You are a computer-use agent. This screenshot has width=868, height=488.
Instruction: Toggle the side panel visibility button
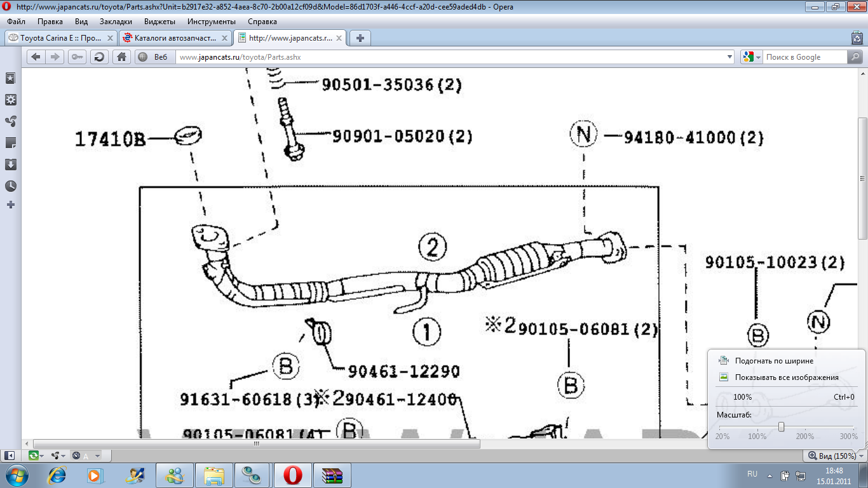10,456
